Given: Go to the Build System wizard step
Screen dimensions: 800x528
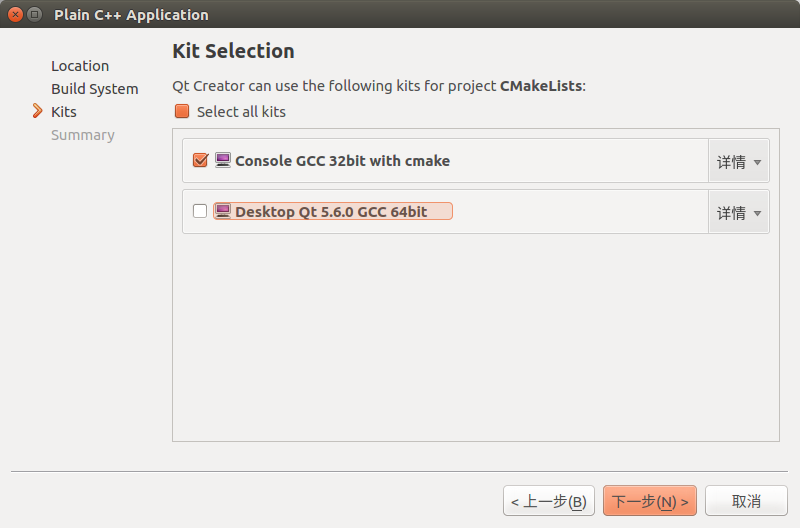Looking at the screenshot, I should coord(95,89).
